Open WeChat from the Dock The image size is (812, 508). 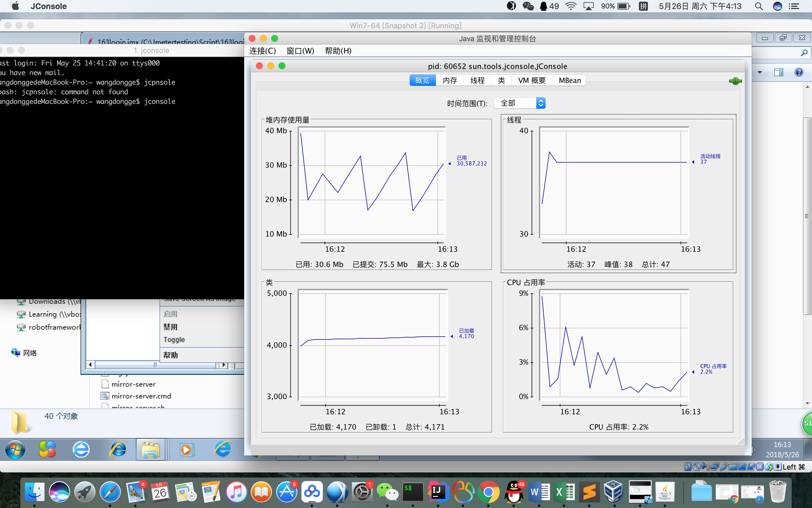387,492
